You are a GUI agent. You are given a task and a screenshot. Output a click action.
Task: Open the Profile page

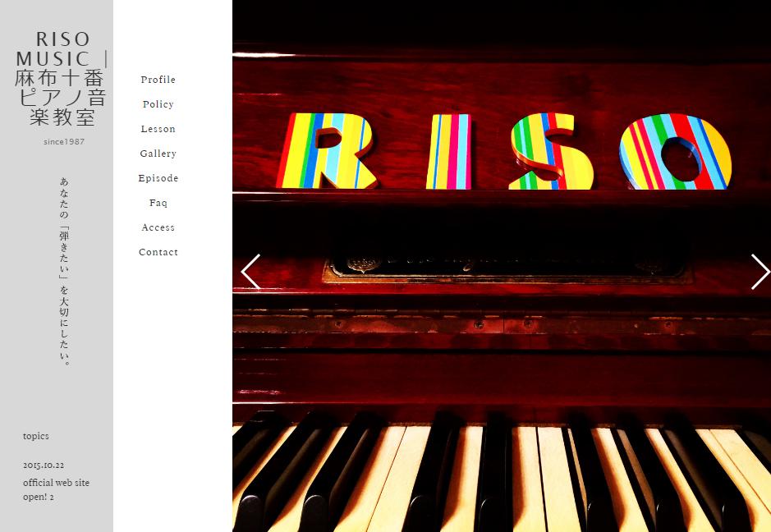point(158,80)
